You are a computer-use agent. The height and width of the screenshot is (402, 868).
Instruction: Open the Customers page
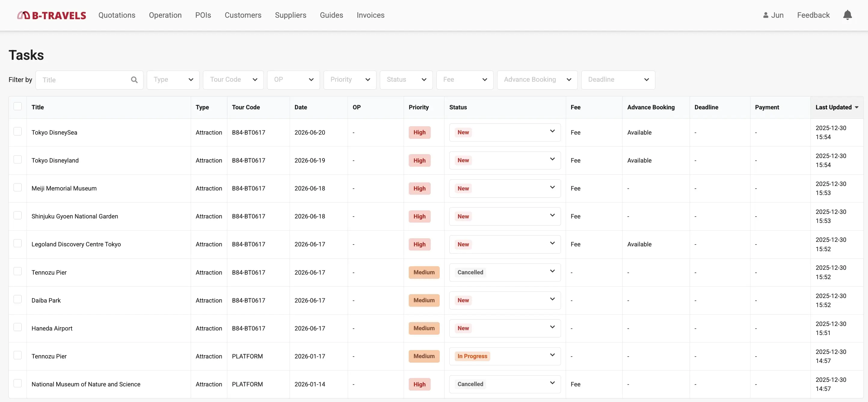click(243, 15)
